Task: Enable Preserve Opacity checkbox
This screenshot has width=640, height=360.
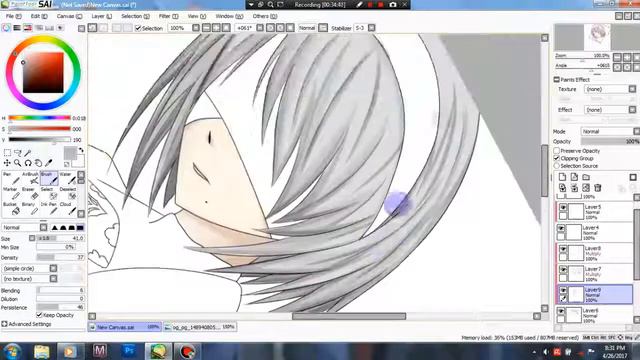Action: point(556,151)
